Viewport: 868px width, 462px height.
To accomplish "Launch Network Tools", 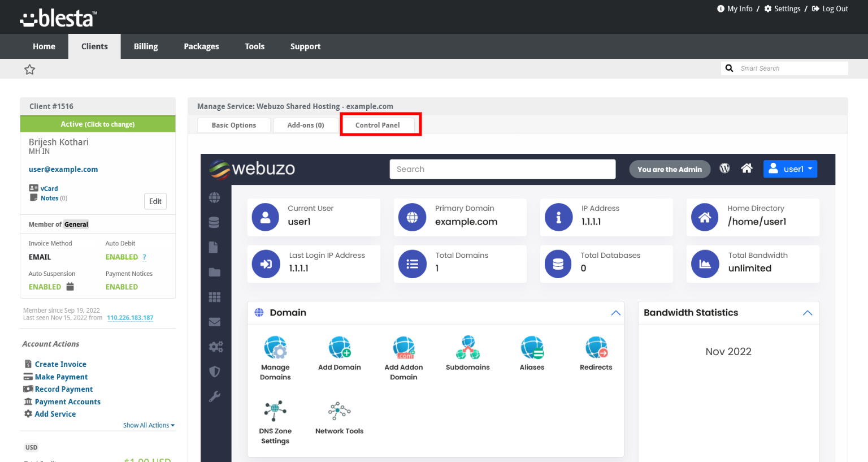I will (339, 412).
